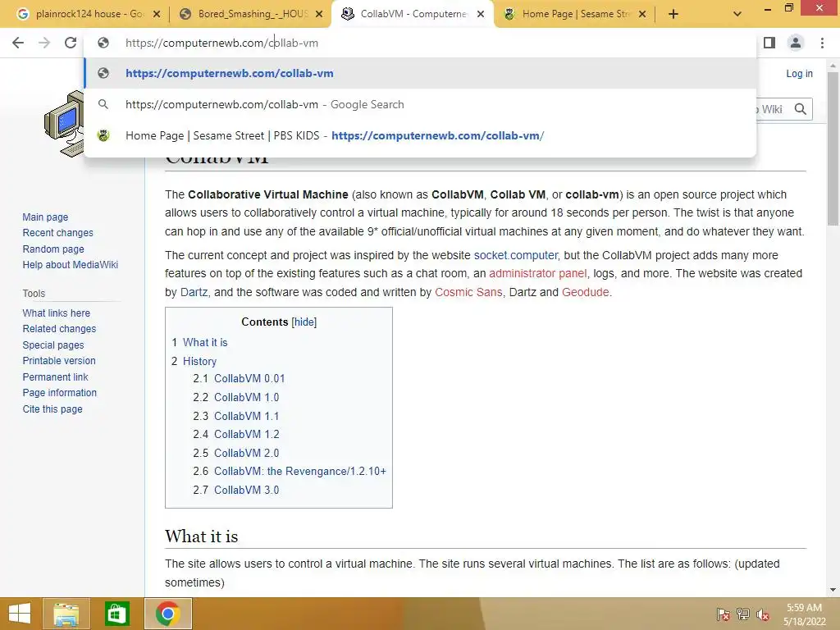Image resolution: width=840 pixels, height=630 pixels.
Task: Open the Chrome profile avatar icon
Action: click(796, 43)
